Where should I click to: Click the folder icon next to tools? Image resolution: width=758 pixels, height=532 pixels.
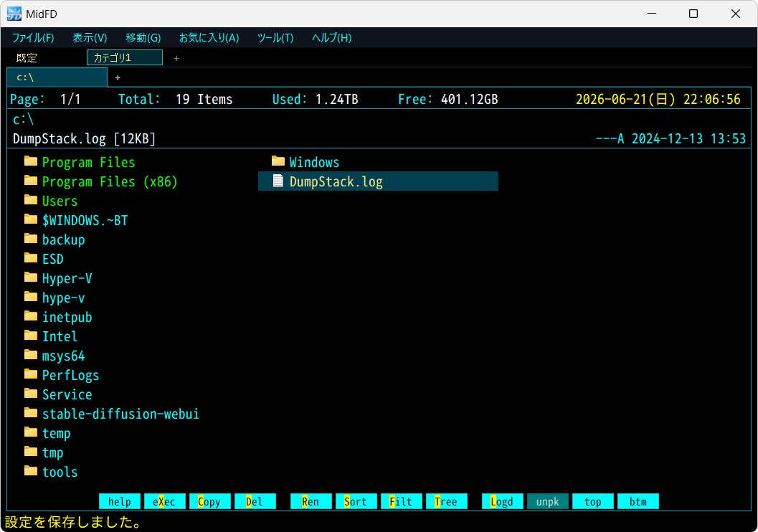30,470
